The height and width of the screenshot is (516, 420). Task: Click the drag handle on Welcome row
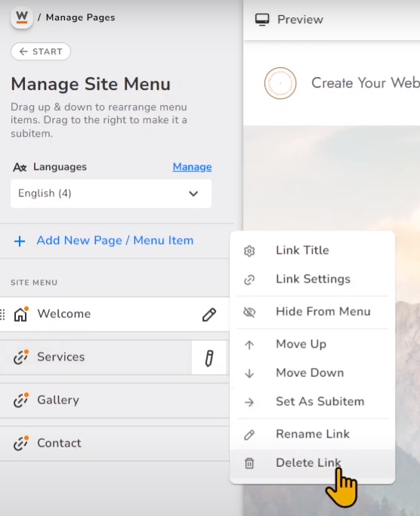2,314
